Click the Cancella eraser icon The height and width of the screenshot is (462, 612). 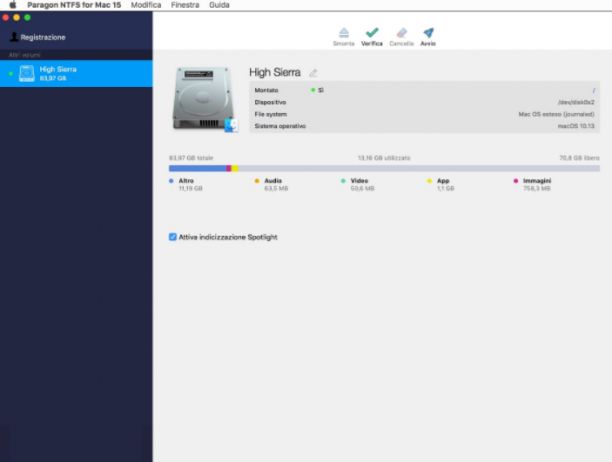pos(401,33)
